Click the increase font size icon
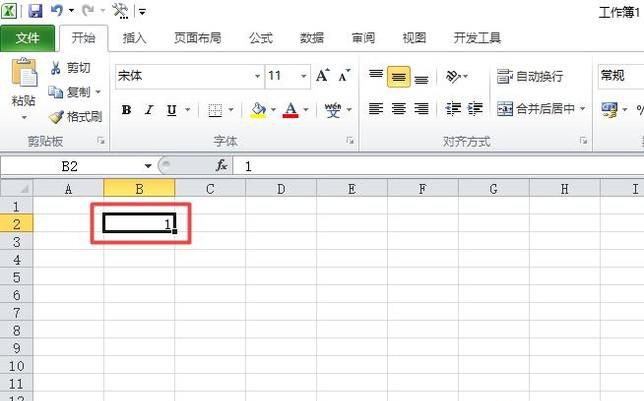 [x=323, y=76]
